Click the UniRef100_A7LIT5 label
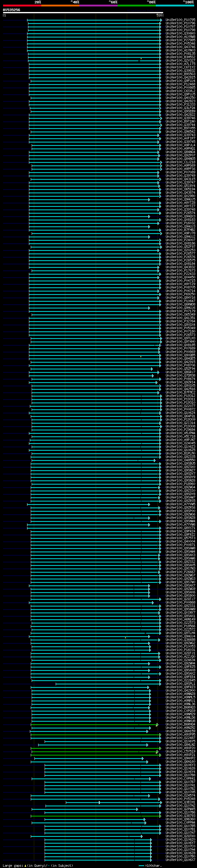The image size is (197, 868). tap(180, 64)
